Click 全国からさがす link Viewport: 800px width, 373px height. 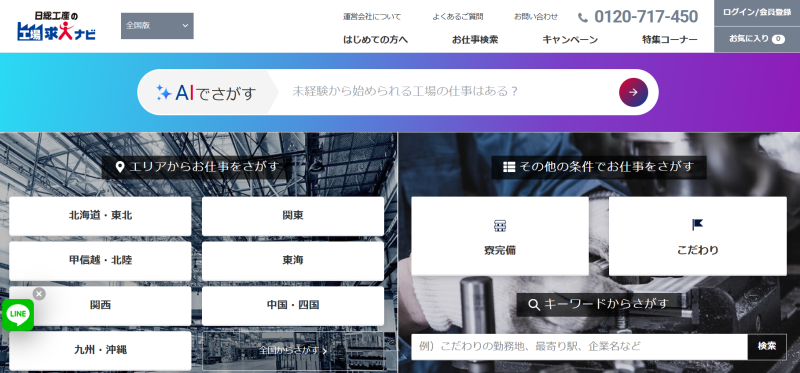click(x=293, y=351)
